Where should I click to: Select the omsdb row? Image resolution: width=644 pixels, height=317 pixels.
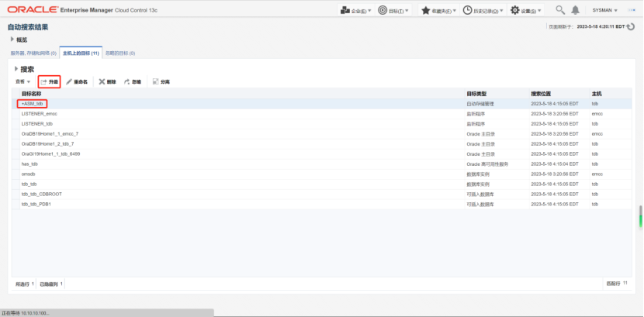pyautogui.click(x=321, y=174)
